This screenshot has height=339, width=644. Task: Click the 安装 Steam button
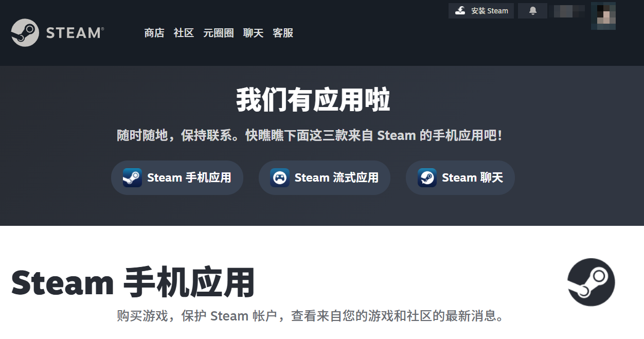[x=481, y=10]
